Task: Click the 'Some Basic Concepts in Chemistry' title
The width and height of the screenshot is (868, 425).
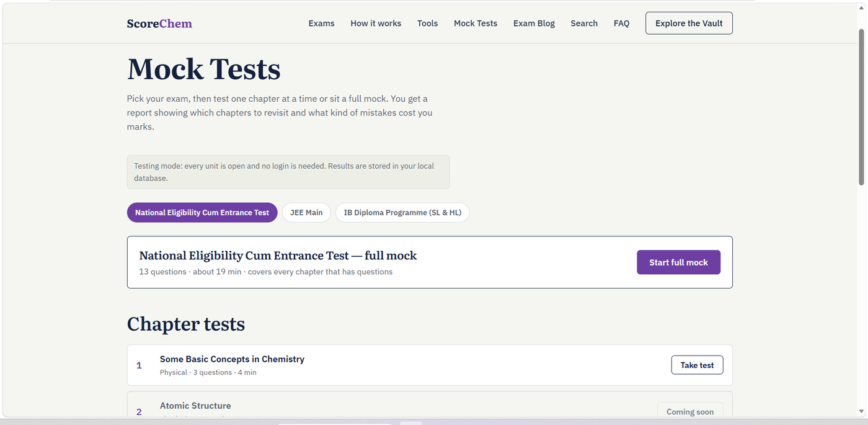Action: (x=232, y=359)
